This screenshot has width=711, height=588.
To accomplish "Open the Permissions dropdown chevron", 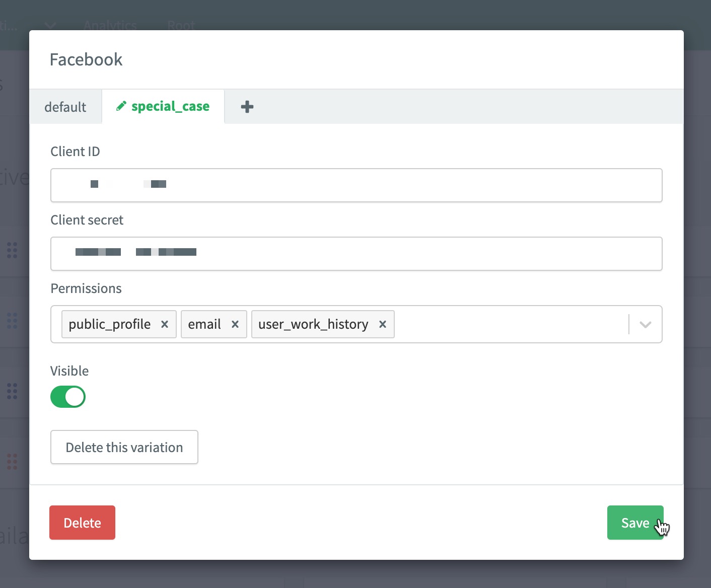I will [x=645, y=324].
